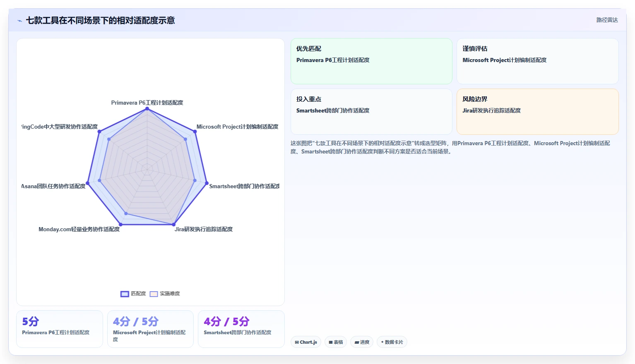
Task: Toggle the 匹配度 legend swatch
Action: 125,294
